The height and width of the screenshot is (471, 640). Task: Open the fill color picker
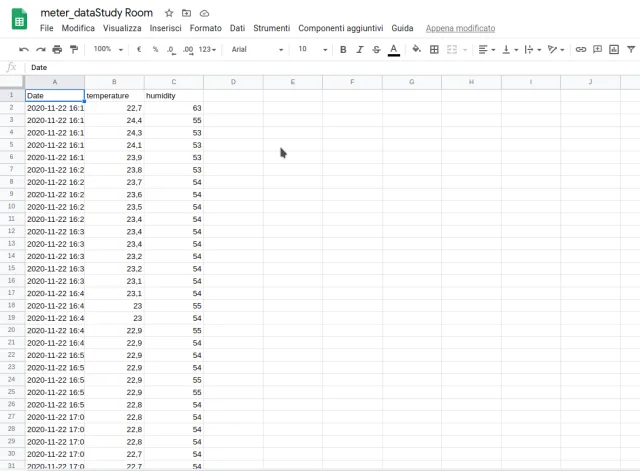tap(416, 49)
